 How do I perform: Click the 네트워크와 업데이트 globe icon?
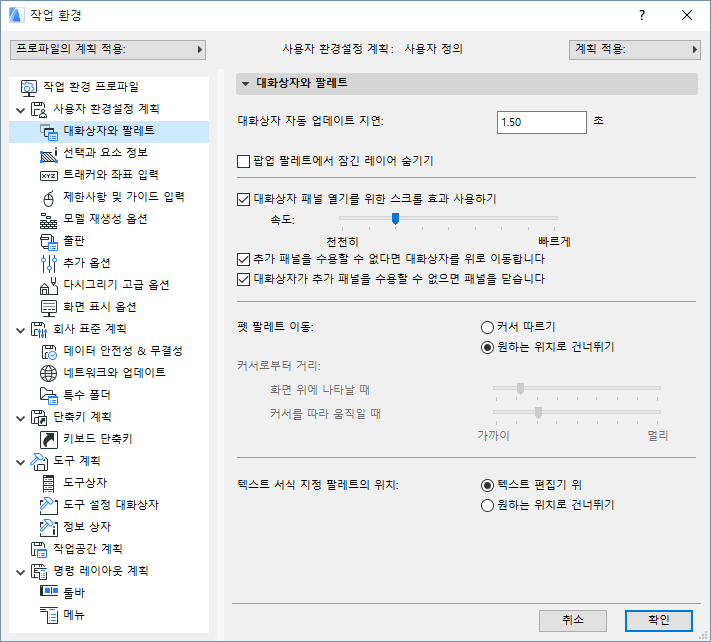[x=49, y=373]
